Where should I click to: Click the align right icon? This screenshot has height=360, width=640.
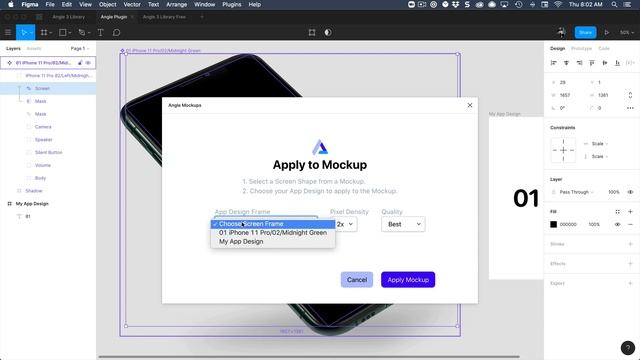click(579, 62)
